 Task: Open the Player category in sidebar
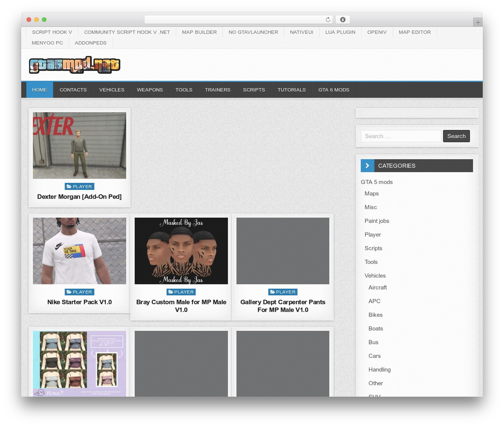(373, 235)
